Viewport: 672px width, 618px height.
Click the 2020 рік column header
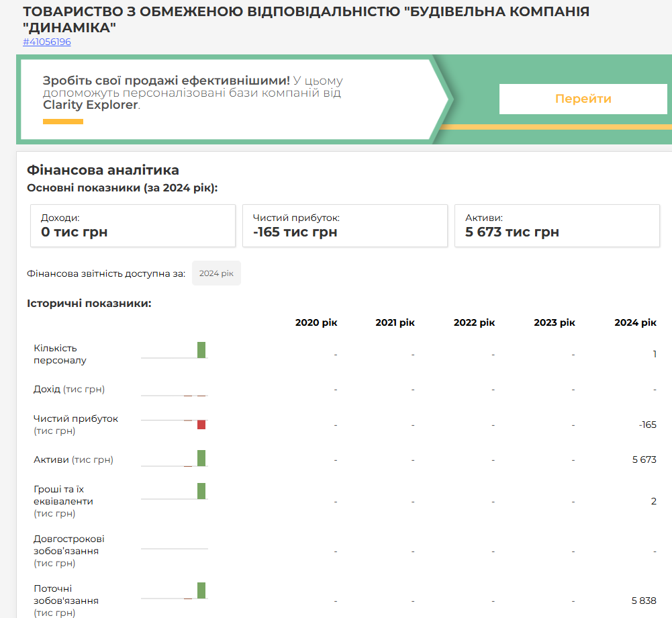coord(316,322)
